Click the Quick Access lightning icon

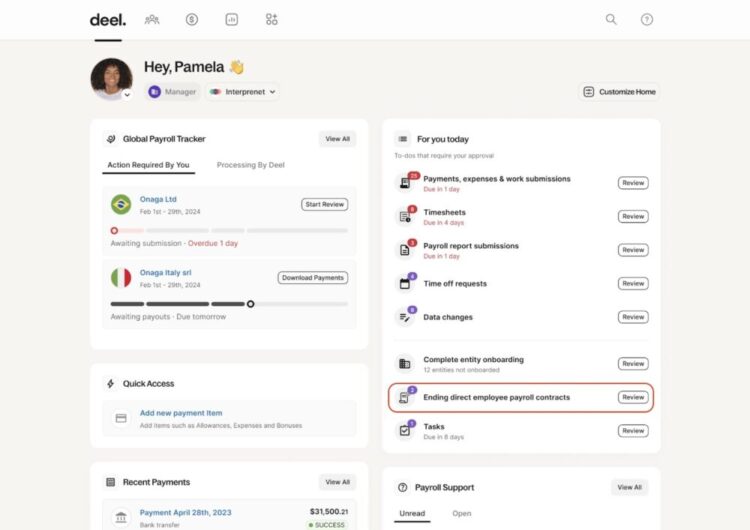click(110, 384)
